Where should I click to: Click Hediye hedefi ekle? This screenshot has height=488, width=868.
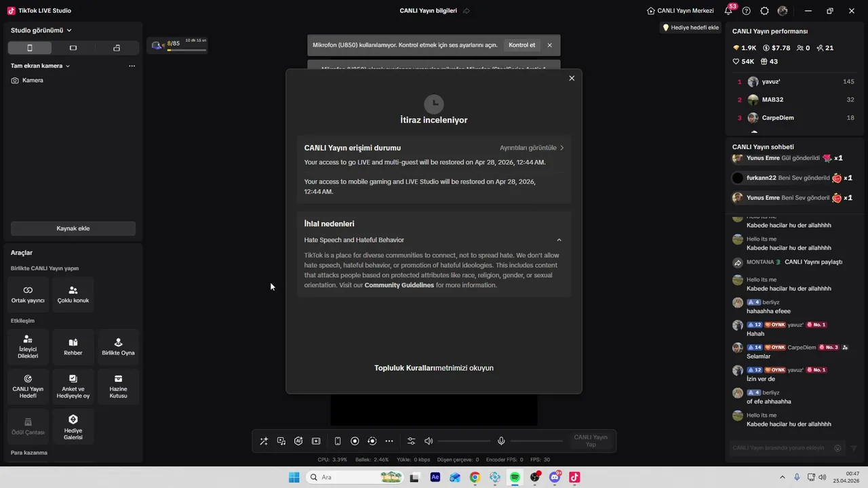(690, 28)
